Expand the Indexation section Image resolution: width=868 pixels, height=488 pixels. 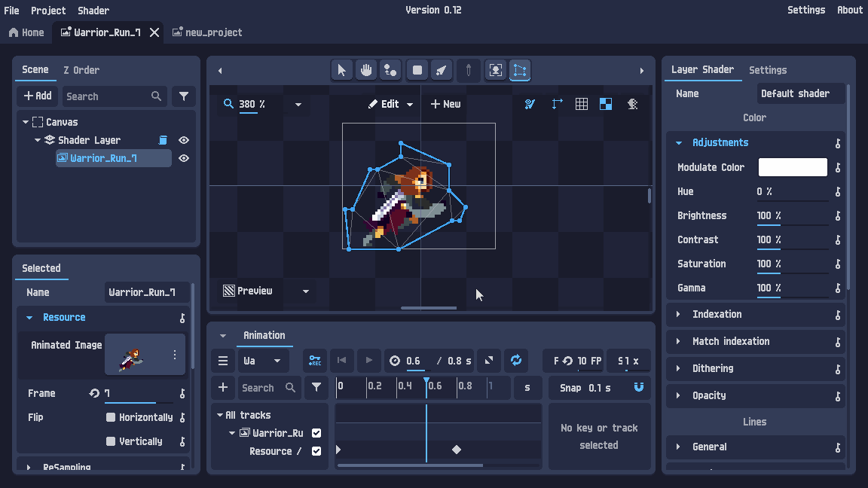[679, 314]
